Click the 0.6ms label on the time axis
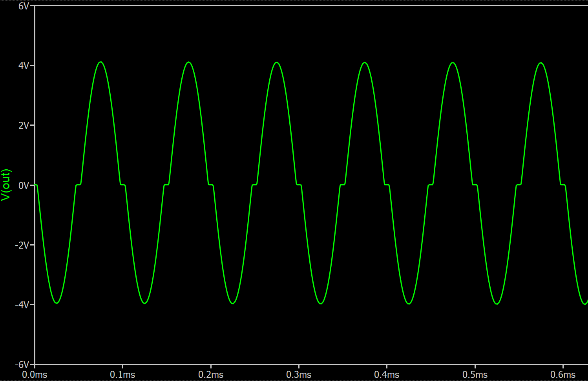588x381 pixels. [x=563, y=375]
